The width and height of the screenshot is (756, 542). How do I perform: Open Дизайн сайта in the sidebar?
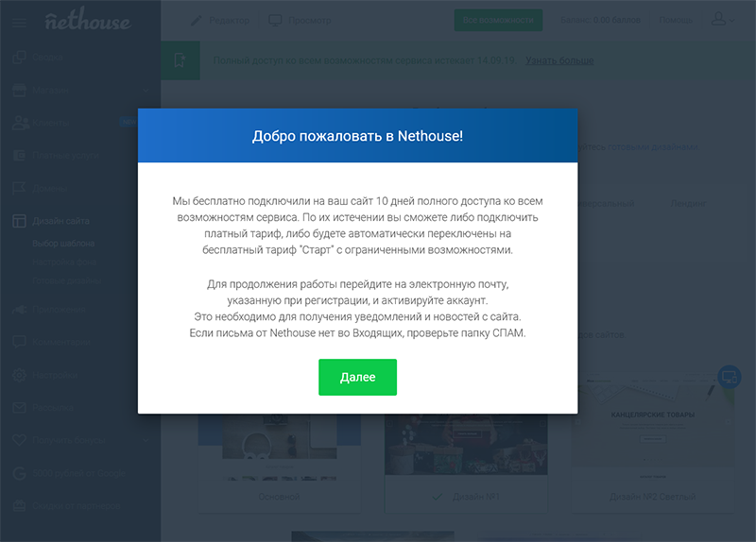pos(60,221)
